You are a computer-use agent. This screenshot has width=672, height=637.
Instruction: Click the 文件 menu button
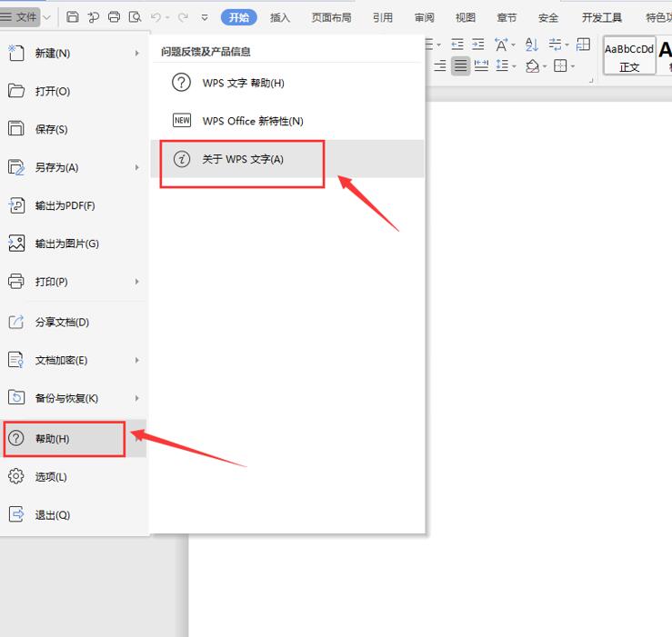(20, 17)
